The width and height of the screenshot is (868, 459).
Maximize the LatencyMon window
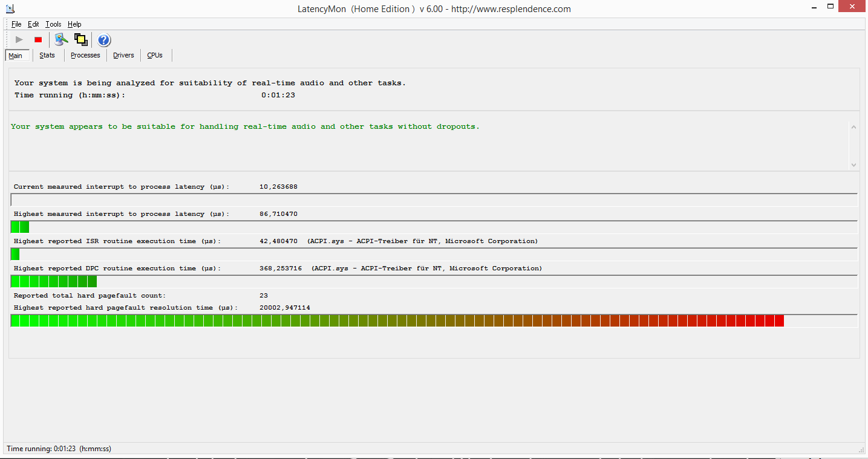830,7
